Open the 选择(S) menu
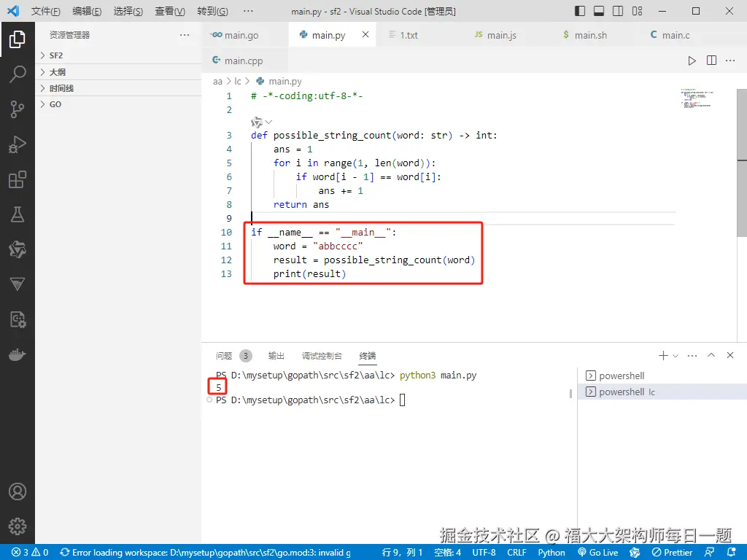This screenshot has width=747, height=560. click(128, 11)
